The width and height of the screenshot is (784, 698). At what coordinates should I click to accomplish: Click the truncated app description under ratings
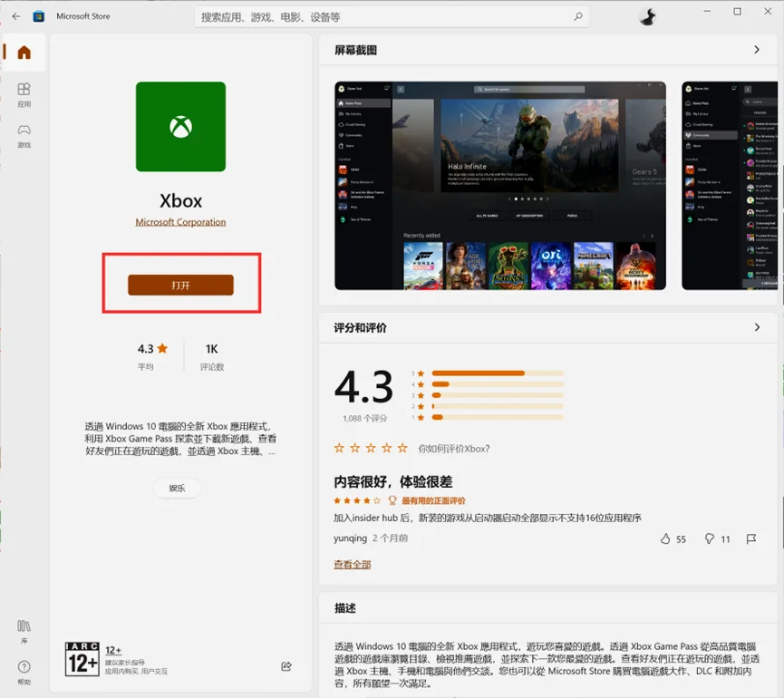click(180, 439)
